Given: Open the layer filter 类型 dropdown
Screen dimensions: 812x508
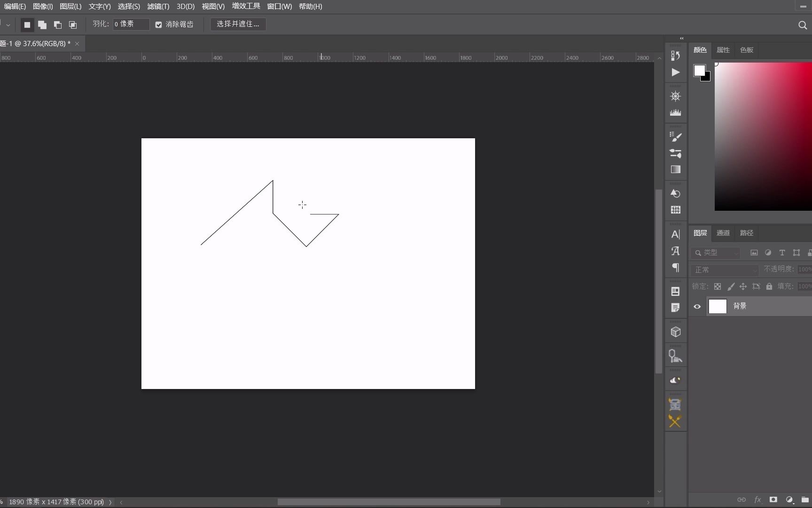Looking at the screenshot, I should 715,253.
